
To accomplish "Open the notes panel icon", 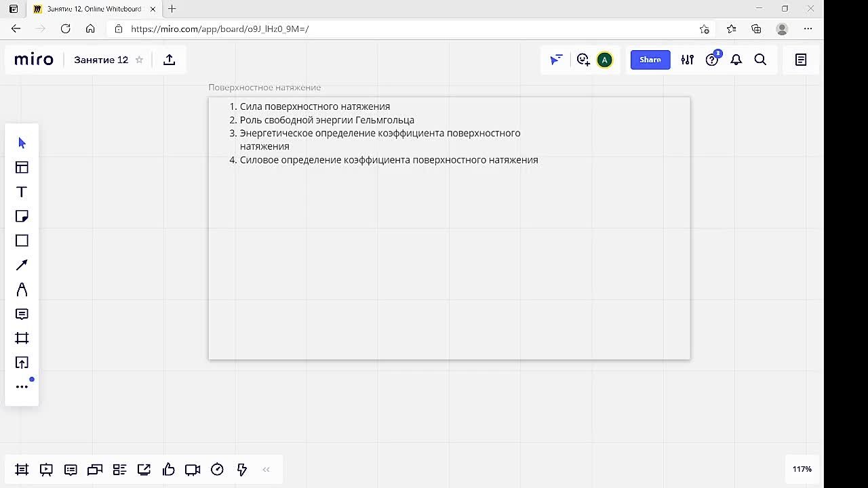I will 801,60.
